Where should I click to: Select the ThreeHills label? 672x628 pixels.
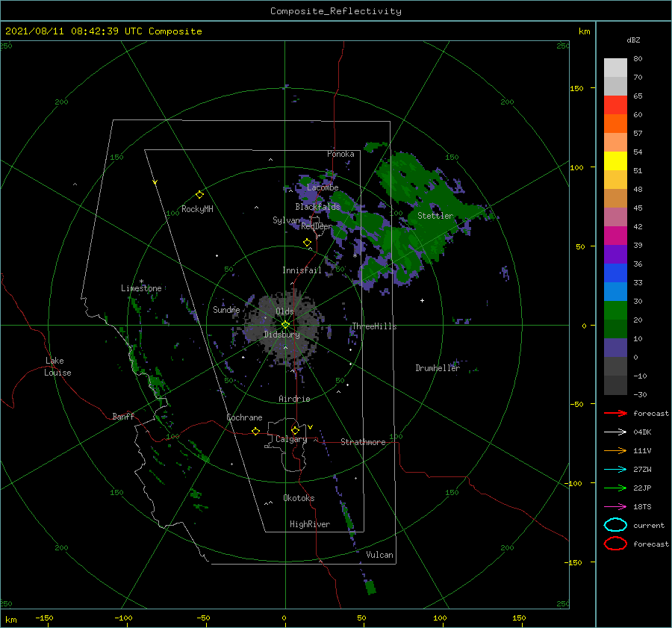tap(374, 326)
